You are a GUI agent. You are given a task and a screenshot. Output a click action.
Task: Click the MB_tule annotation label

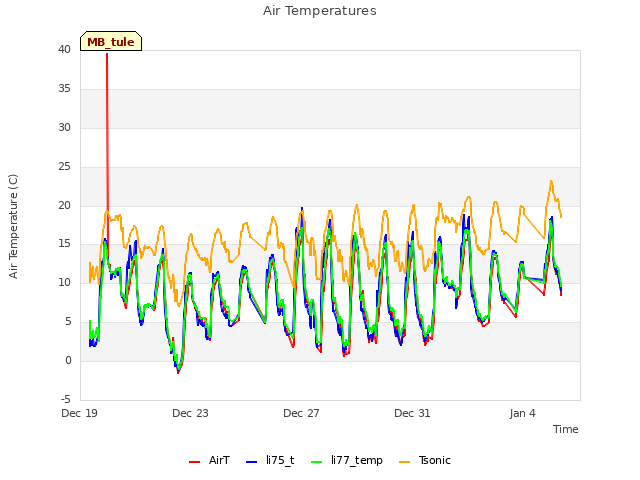click(x=111, y=41)
